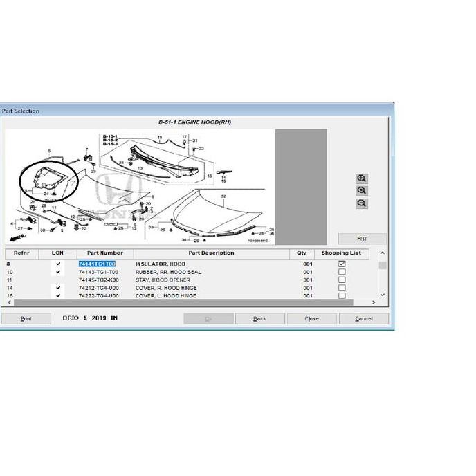Go back with the Back button
476x476 pixels.
(x=259, y=319)
